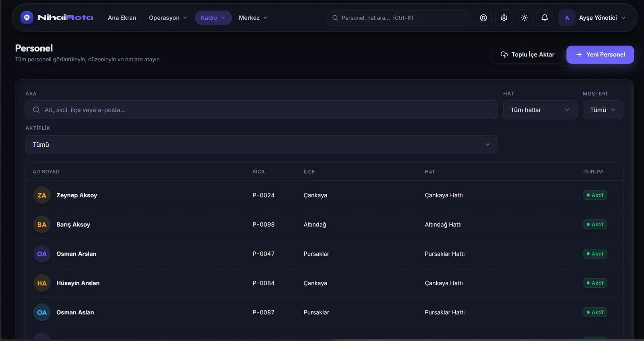Viewport: 644px width, 341px height.
Task: Focus the Ad, sicil, ilçe search field
Action: point(262,110)
